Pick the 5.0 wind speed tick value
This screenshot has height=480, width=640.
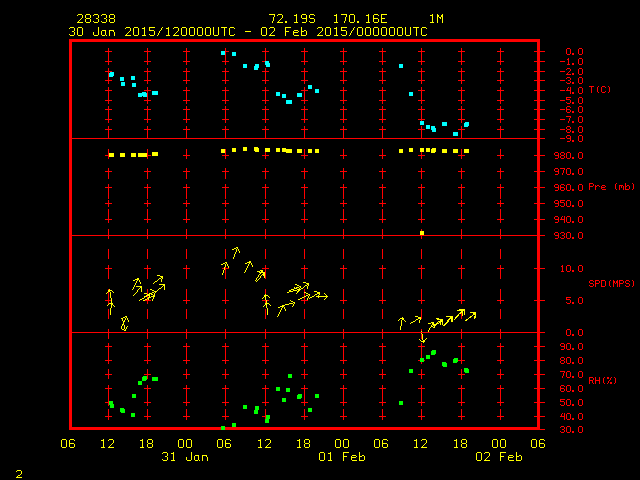pyautogui.click(x=574, y=300)
